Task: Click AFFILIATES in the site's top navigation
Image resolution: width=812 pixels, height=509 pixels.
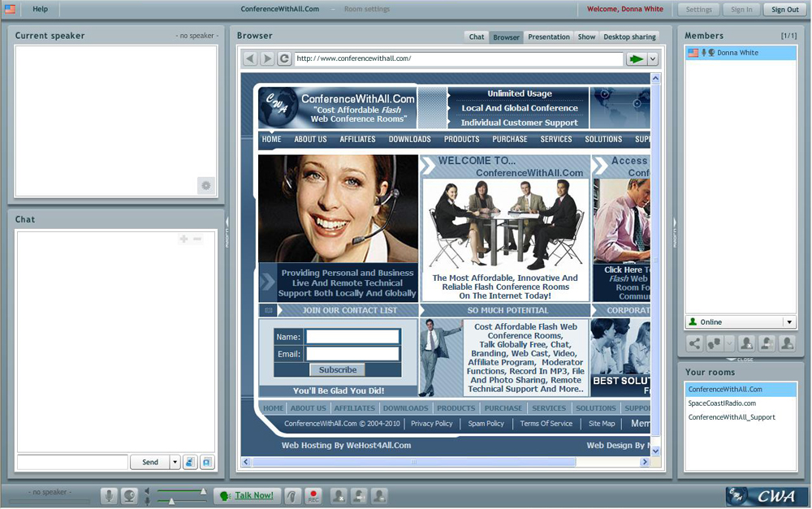Action: [x=357, y=140]
